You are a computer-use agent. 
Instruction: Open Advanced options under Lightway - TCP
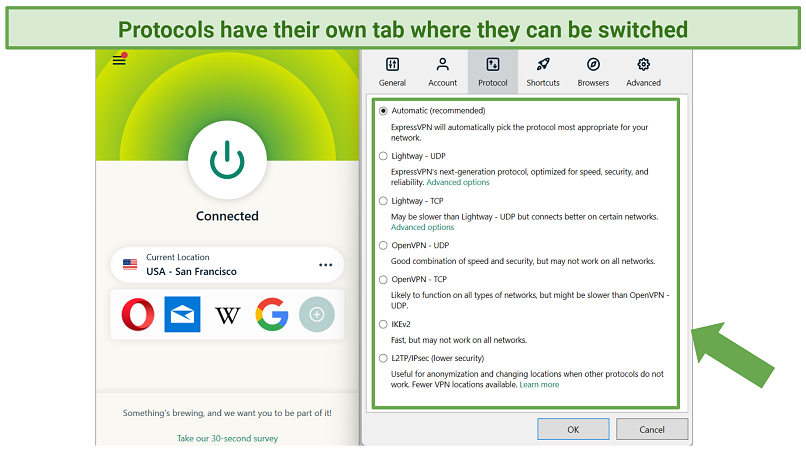(x=422, y=227)
